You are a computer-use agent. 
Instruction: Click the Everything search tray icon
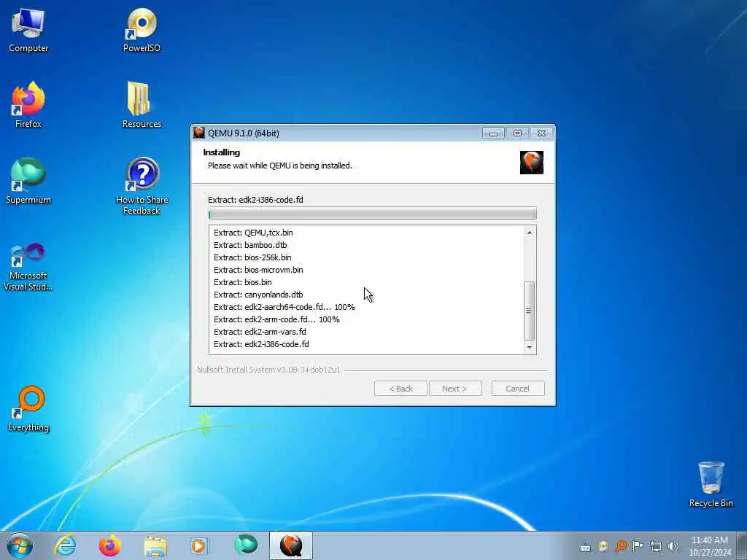(621, 546)
